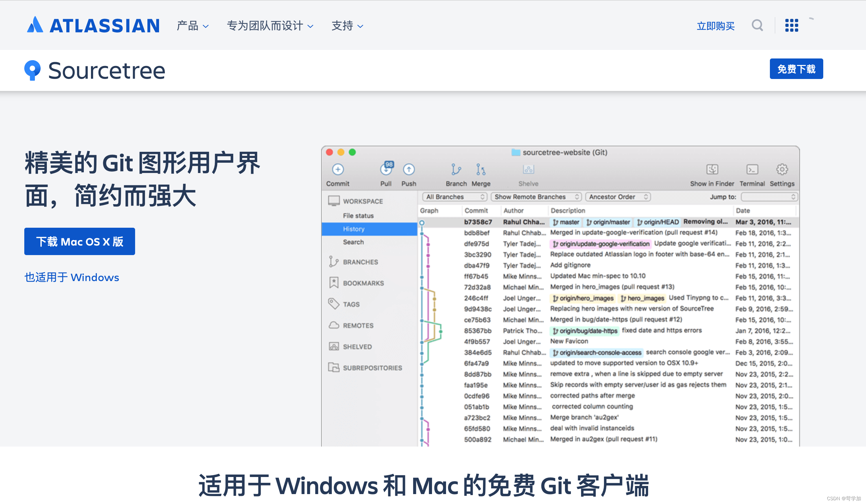The image size is (866, 504).
Task: Expand the 产品 menu
Action: pos(193,26)
